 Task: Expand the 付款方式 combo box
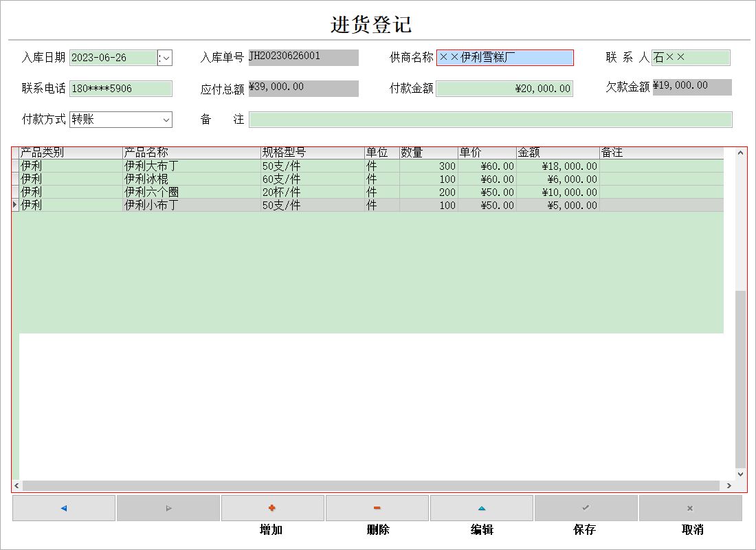click(166, 120)
